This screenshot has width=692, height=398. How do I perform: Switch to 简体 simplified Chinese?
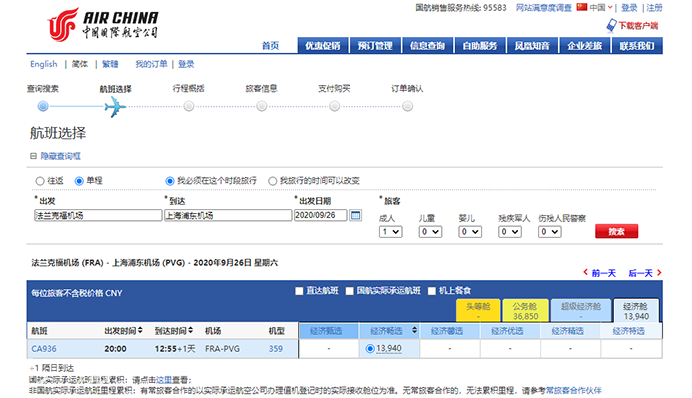80,64
